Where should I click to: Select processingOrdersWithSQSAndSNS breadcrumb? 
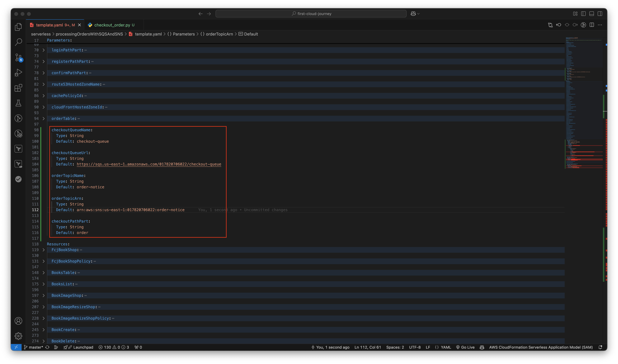pos(89,34)
